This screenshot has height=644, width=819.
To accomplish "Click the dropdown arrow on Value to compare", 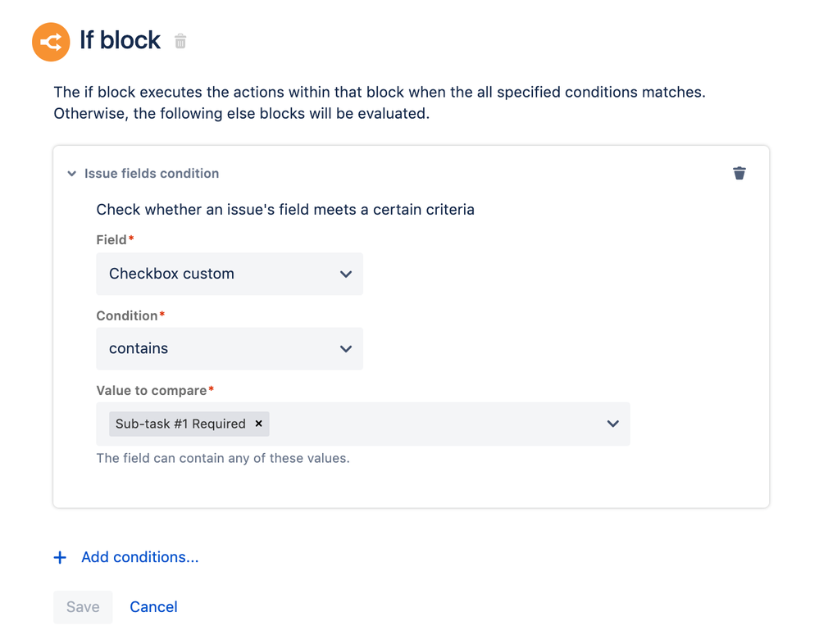I will [x=612, y=424].
